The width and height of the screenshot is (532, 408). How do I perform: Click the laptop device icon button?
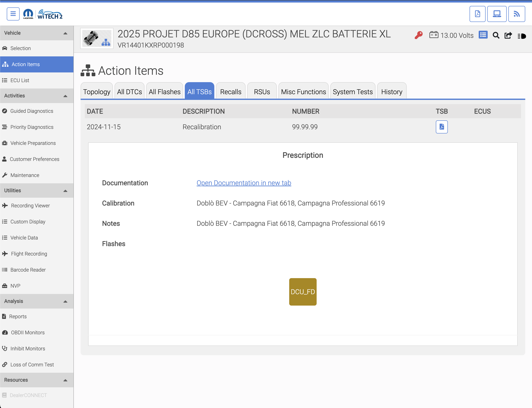point(497,14)
